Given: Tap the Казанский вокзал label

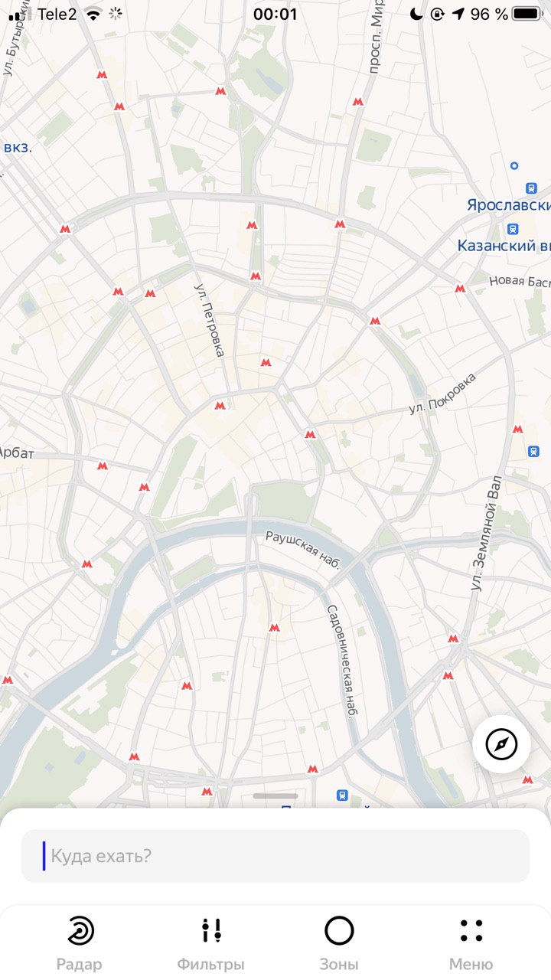Looking at the screenshot, I should [x=504, y=246].
